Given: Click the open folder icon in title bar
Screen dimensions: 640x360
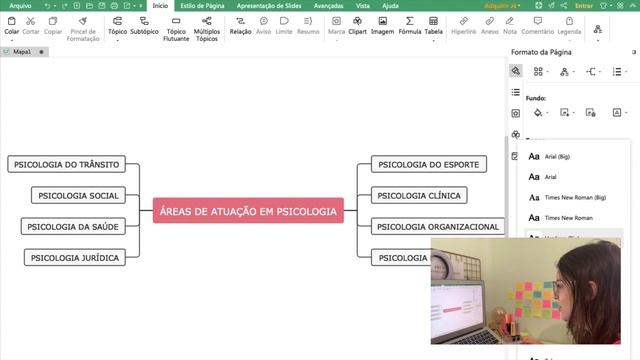Looking at the screenshot, I should (x=89, y=6).
